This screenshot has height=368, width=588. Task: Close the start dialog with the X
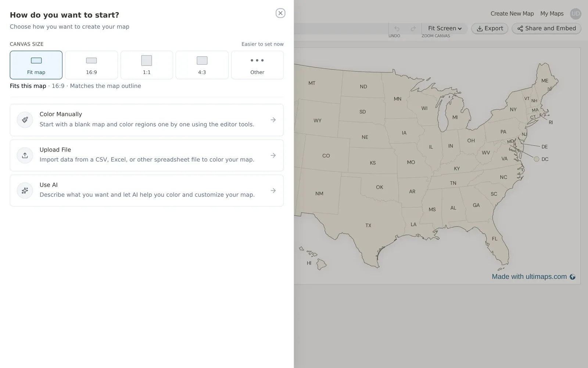click(280, 13)
